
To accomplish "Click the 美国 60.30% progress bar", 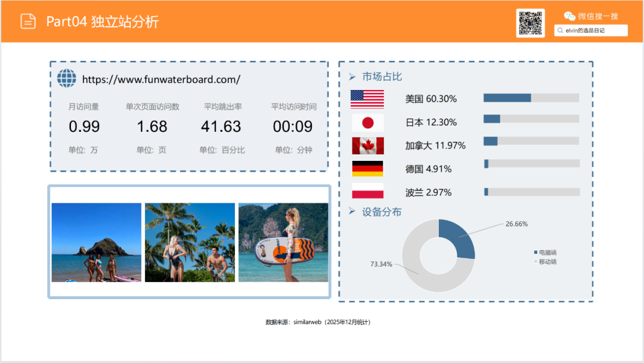I will (531, 98).
